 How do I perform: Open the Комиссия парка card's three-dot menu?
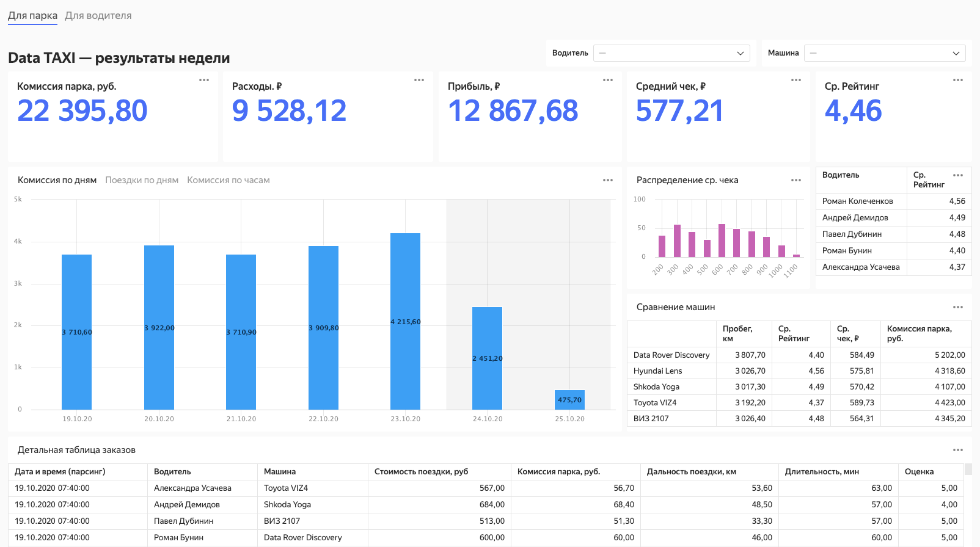click(x=204, y=80)
